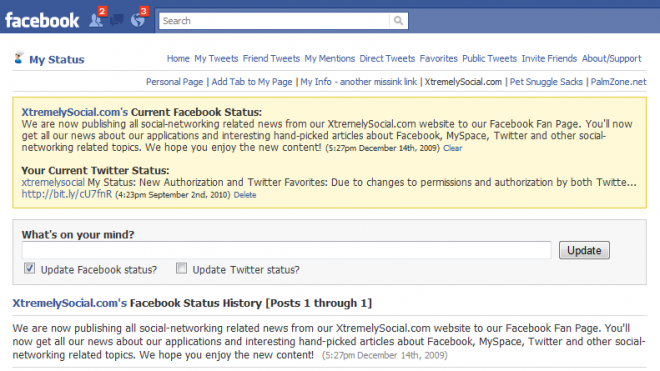The height and width of the screenshot is (371, 660).
Task: Open the Public Tweets tab
Action: [x=490, y=59]
